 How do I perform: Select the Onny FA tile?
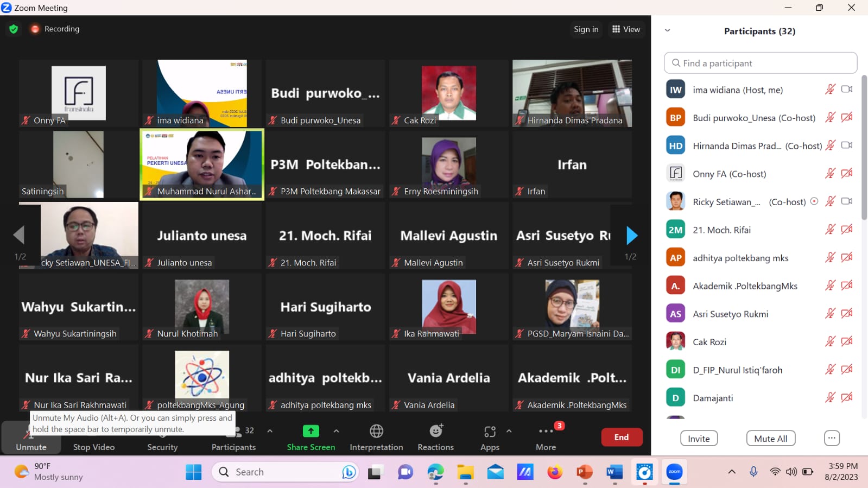pyautogui.click(x=79, y=93)
